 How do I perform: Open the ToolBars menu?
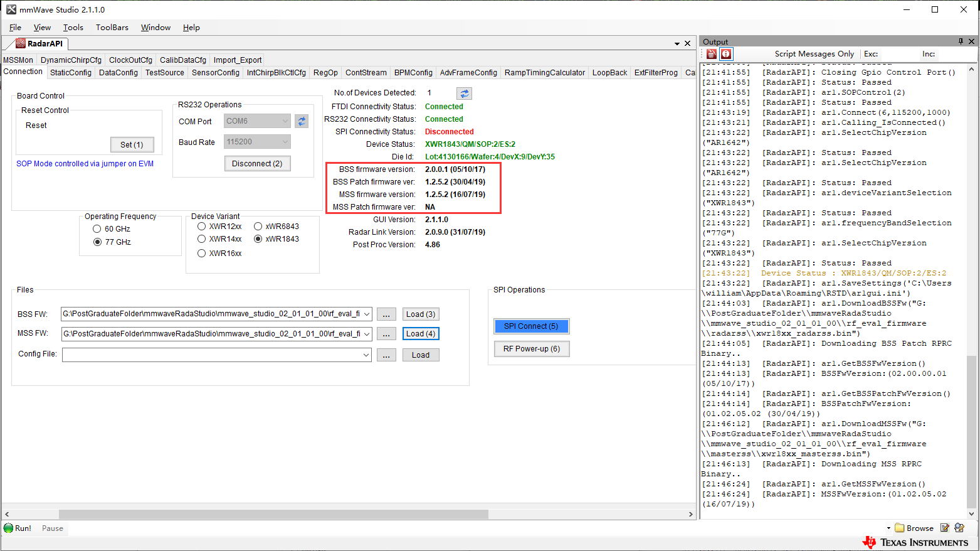click(112, 28)
